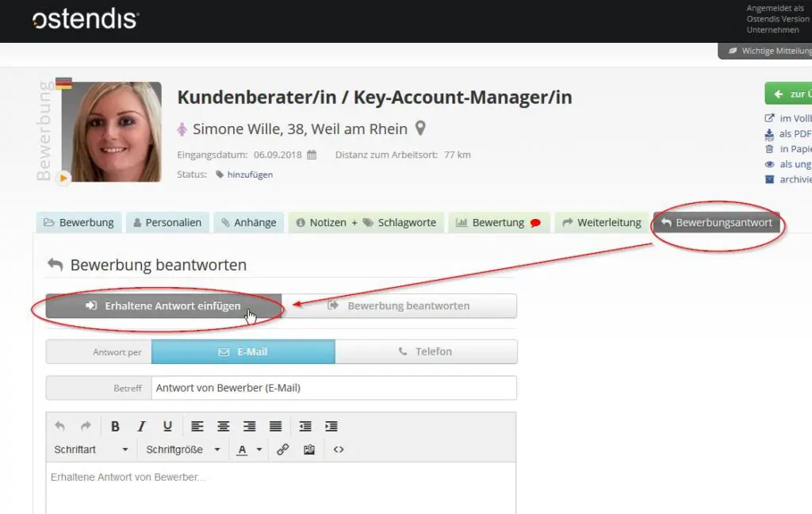This screenshot has width=812, height=514.
Task: Open the Notizen + Schlagworte tab
Action: click(x=366, y=222)
